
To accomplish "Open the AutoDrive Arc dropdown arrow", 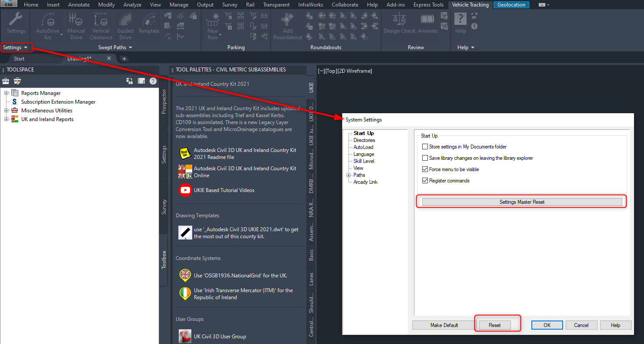I will click(61, 34).
